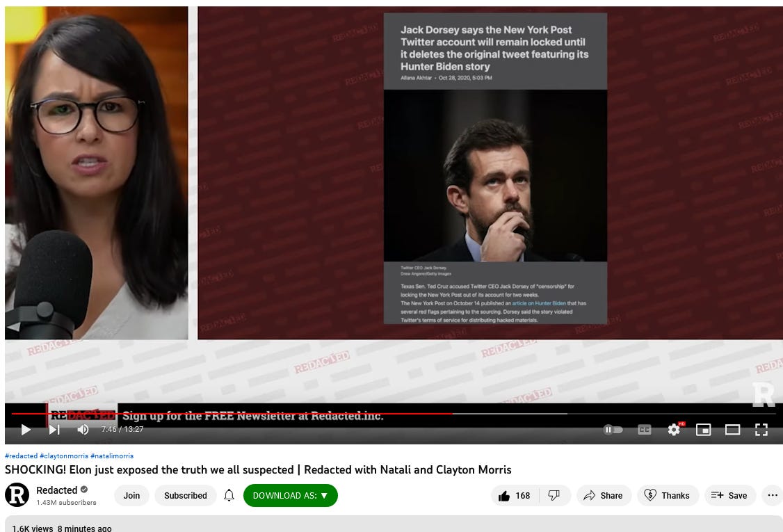
Task: Visit the Redacted channel name
Action: pyautogui.click(x=56, y=490)
